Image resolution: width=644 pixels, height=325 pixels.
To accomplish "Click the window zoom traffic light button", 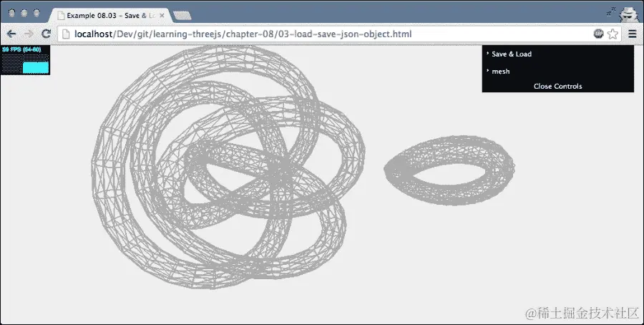I will 36,13.
